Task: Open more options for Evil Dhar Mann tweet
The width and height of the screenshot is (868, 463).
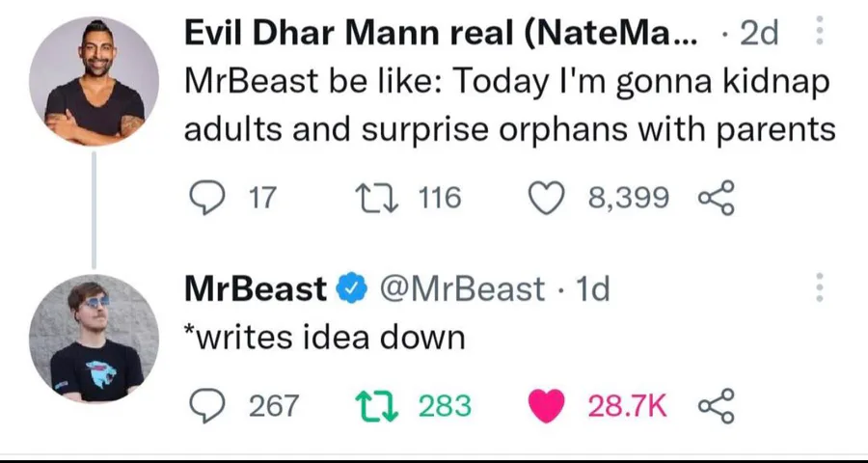Action: (x=820, y=35)
